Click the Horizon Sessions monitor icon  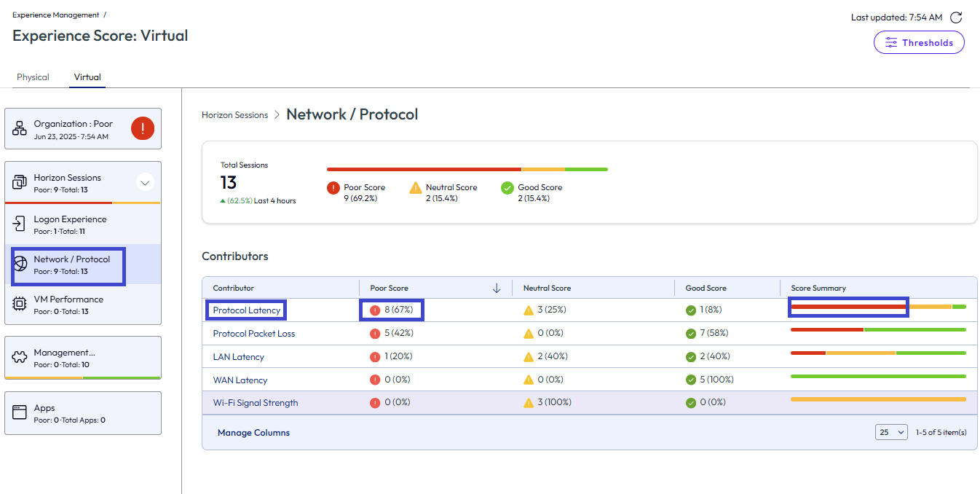coord(20,183)
